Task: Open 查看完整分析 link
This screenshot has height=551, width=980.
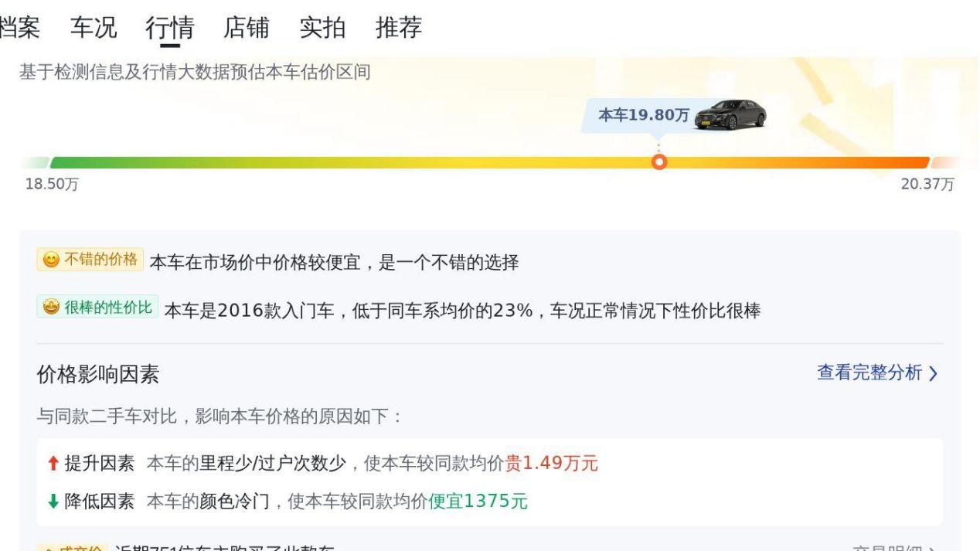Action: 869,372
